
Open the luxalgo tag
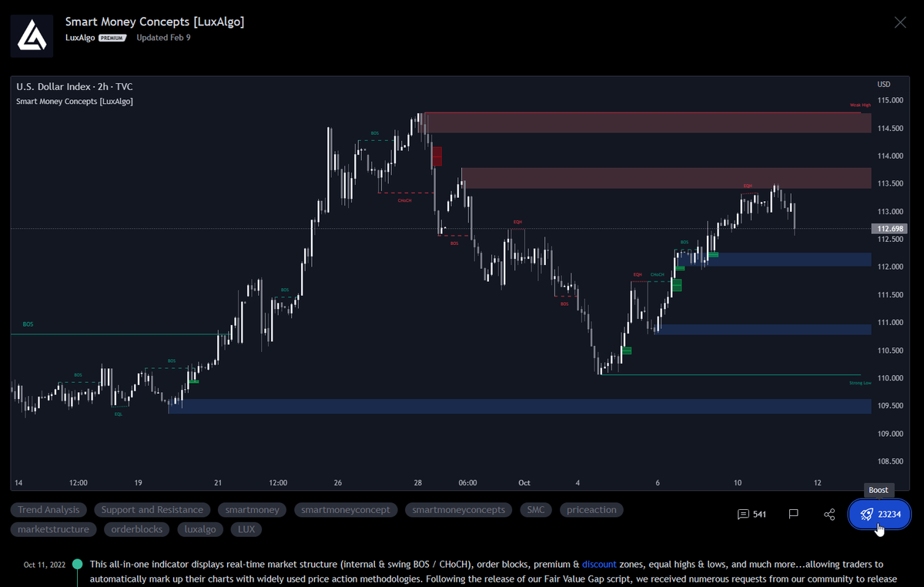(202, 529)
